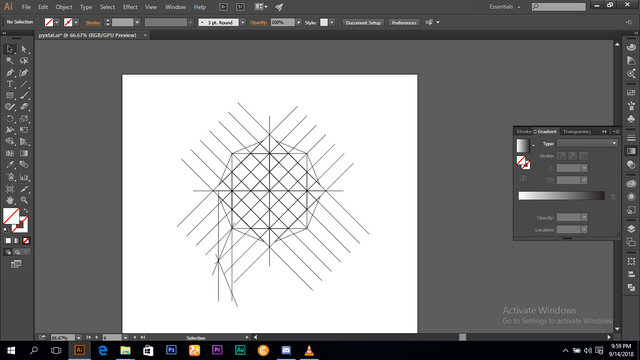This screenshot has height=360, width=640.
Task: Click the Windows Start button
Action: click(x=11, y=350)
